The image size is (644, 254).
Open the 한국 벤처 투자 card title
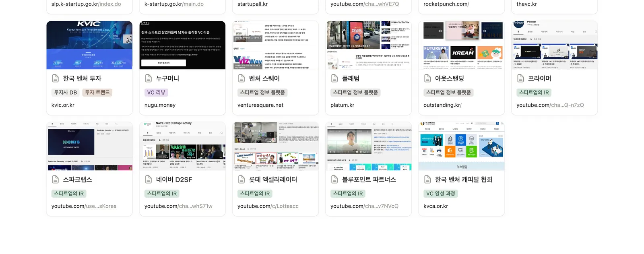(x=82, y=78)
